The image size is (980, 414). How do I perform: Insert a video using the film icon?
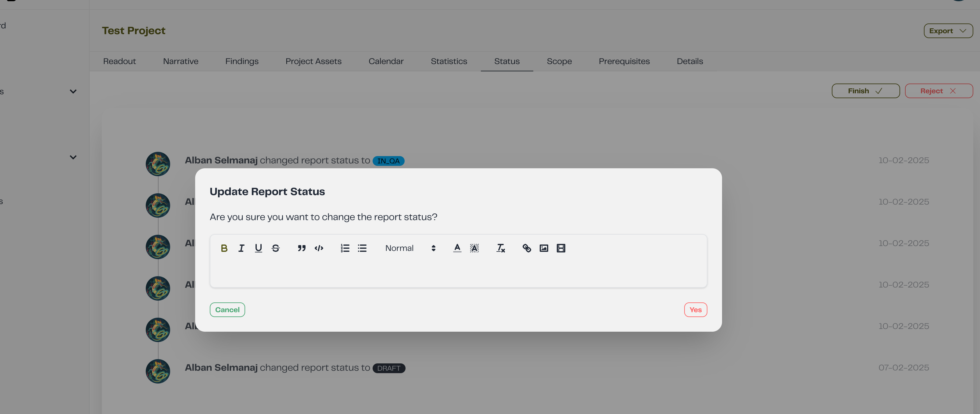tap(561, 248)
